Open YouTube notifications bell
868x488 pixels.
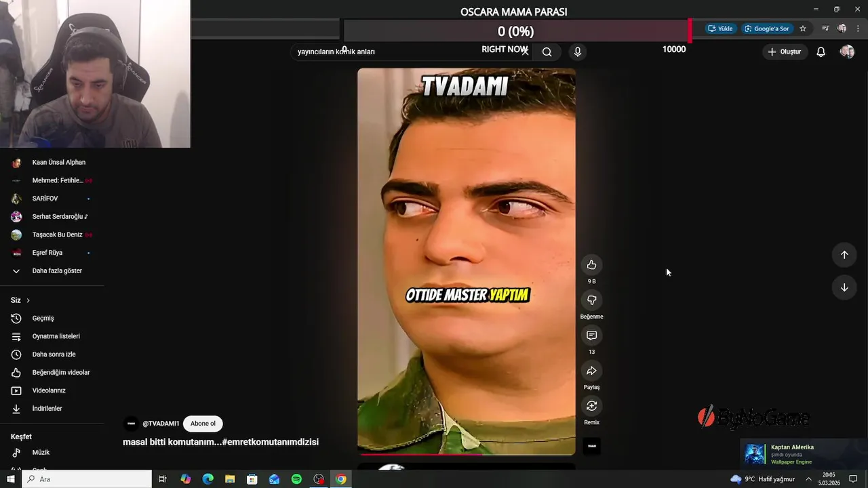click(x=821, y=52)
